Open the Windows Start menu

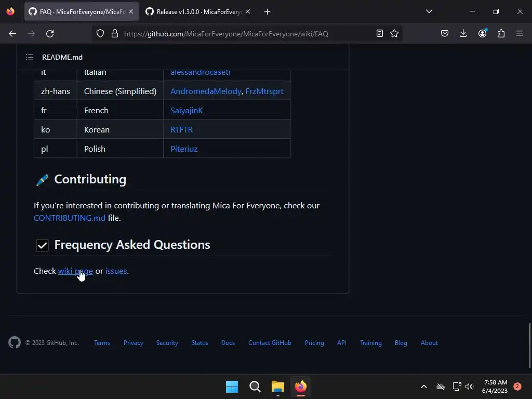232,387
